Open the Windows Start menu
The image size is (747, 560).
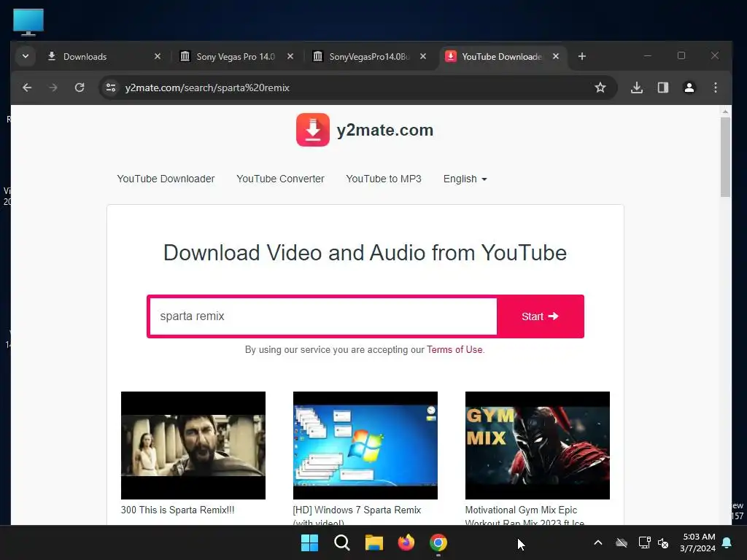point(309,542)
